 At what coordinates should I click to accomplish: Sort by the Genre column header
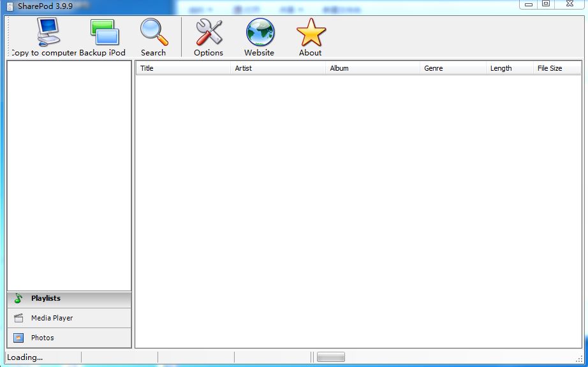[453, 68]
